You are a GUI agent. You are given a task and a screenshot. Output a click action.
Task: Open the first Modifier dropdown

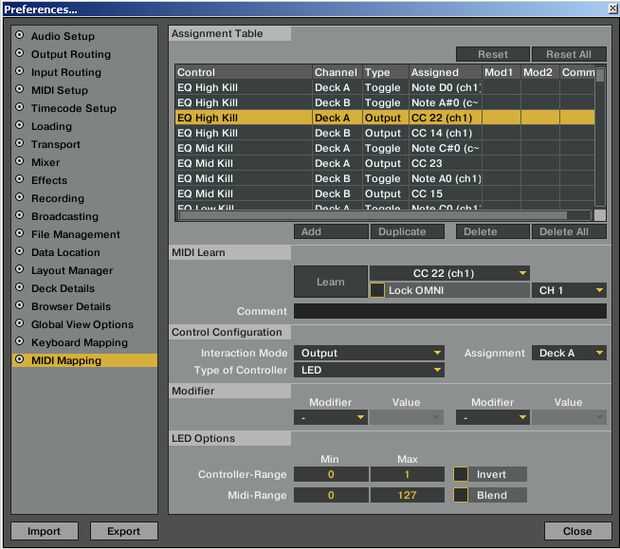tap(331, 418)
